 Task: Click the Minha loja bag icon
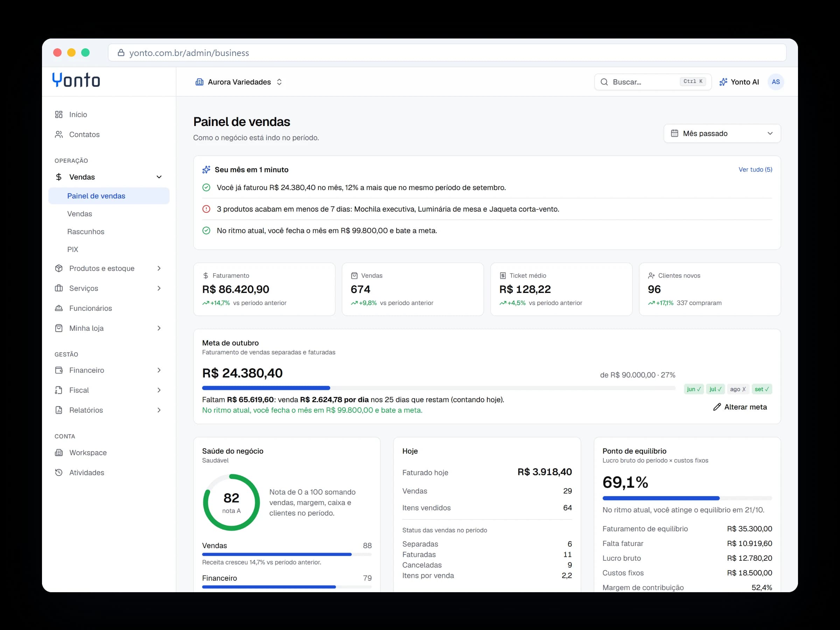(x=58, y=328)
